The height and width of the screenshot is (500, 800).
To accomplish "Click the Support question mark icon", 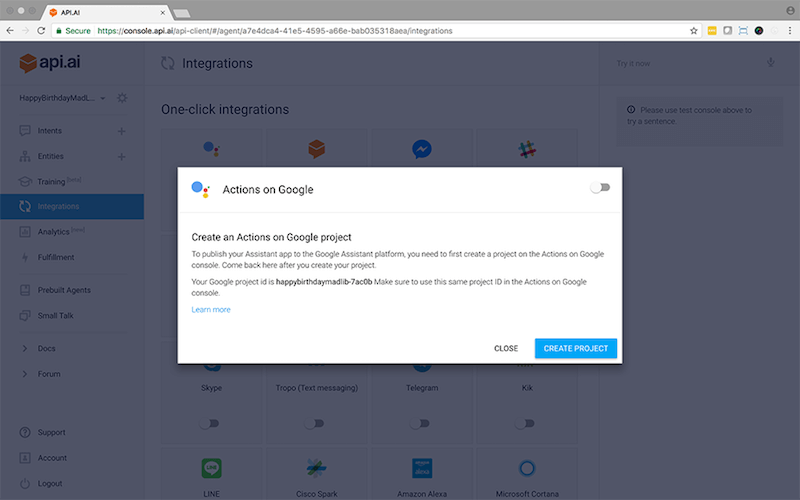I will click(24, 433).
